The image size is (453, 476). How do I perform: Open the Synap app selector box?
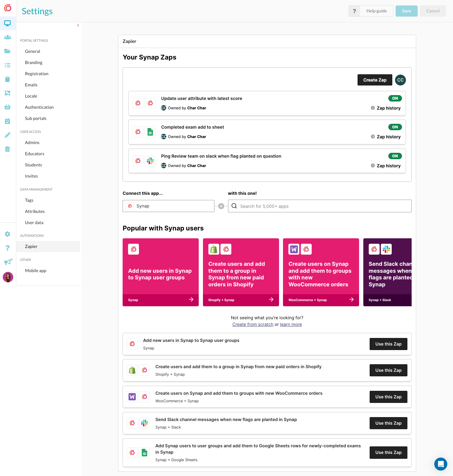pyautogui.click(x=168, y=206)
